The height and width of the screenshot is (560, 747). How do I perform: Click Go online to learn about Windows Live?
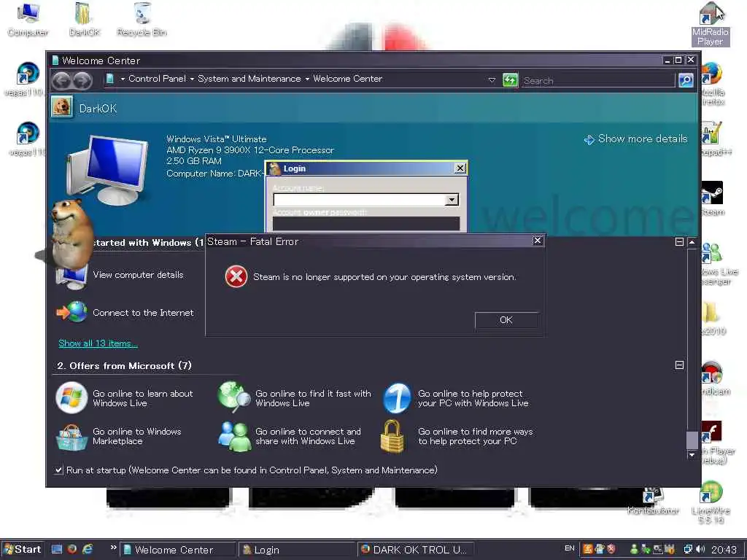point(143,398)
